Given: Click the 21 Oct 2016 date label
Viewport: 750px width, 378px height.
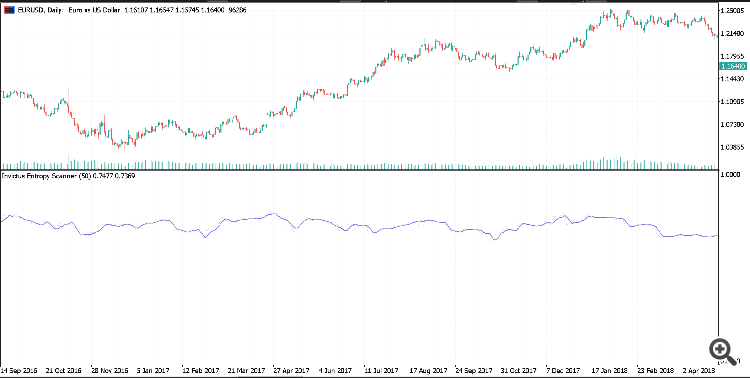Looking at the screenshot, I should pos(64,370).
